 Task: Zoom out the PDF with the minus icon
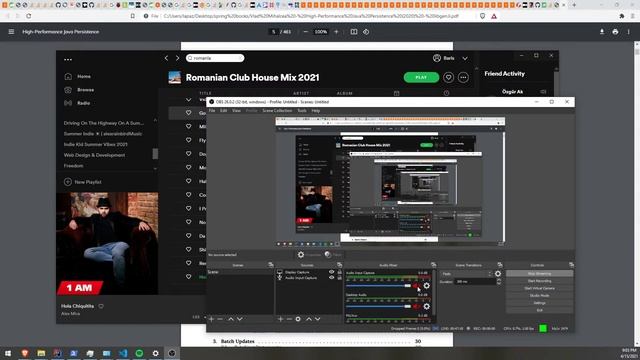click(x=306, y=31)
